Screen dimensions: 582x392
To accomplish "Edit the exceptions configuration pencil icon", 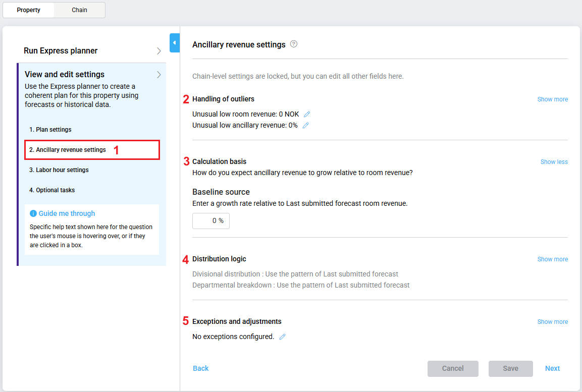I will [x=282, y=337].
